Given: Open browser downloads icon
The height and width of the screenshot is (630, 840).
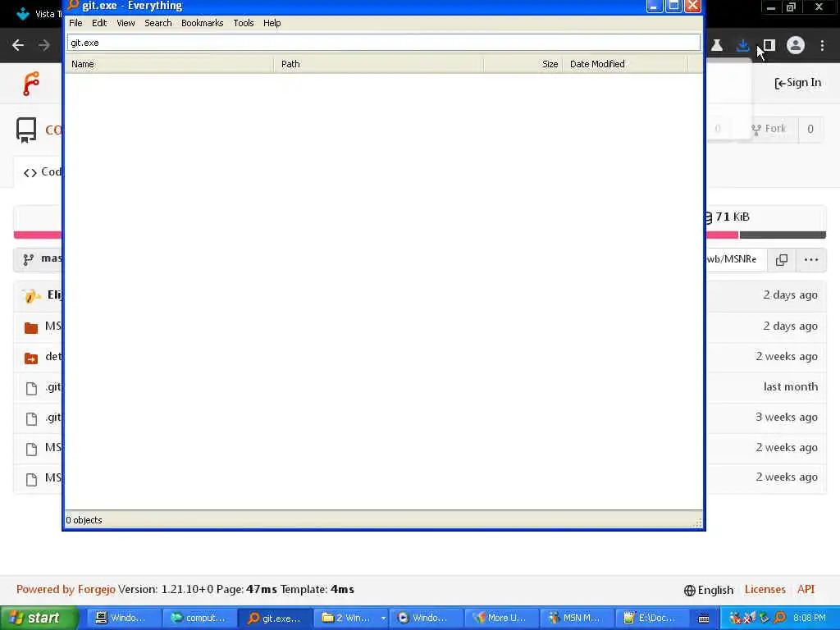Looking at the screenshot, I should (742, 46).
